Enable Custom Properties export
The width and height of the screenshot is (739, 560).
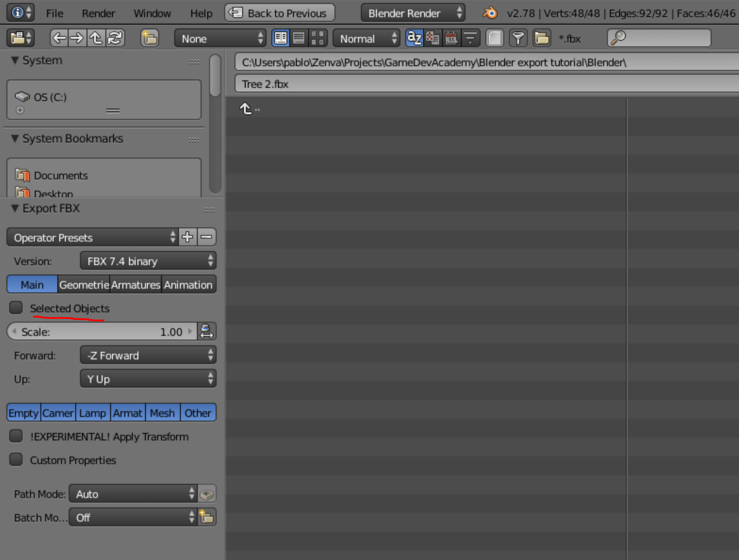16,459
